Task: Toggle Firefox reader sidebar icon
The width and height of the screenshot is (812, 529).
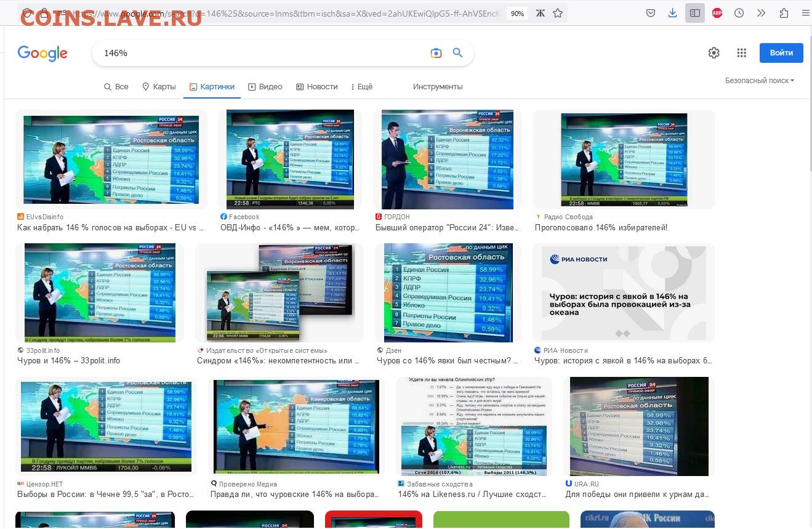Action: click(695, 13)
